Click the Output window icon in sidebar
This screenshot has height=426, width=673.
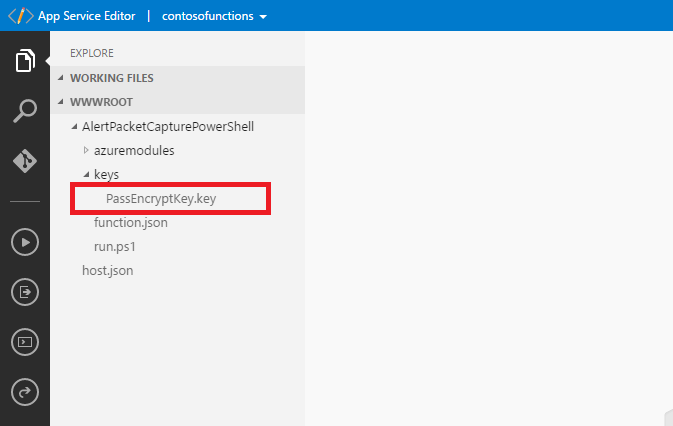pyautogui.click(x=25, y=291)
